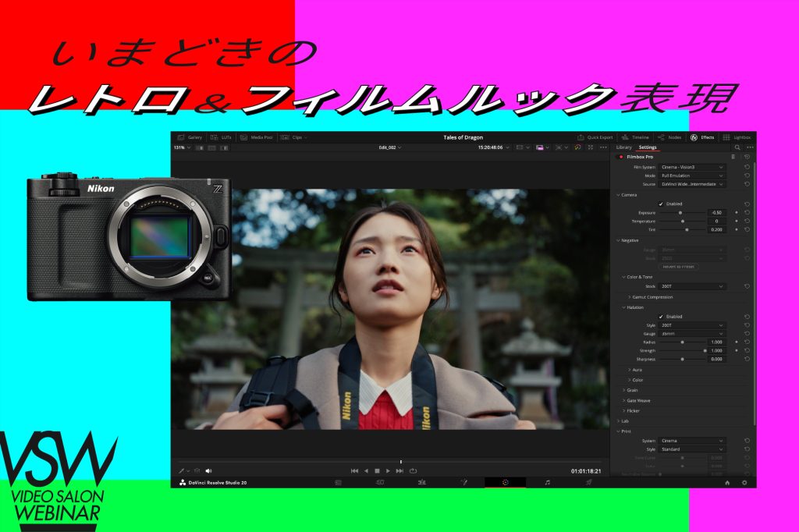Screen dimensions: 799x532
Task: Go to the home project manager icon
Action: tap(727, 483)
